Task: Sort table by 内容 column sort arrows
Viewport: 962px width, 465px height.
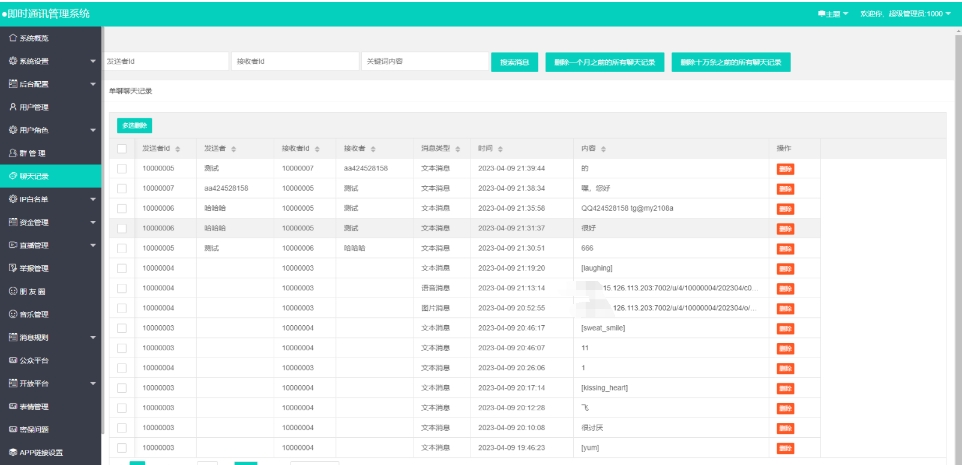Action: [x=604, y=149]
